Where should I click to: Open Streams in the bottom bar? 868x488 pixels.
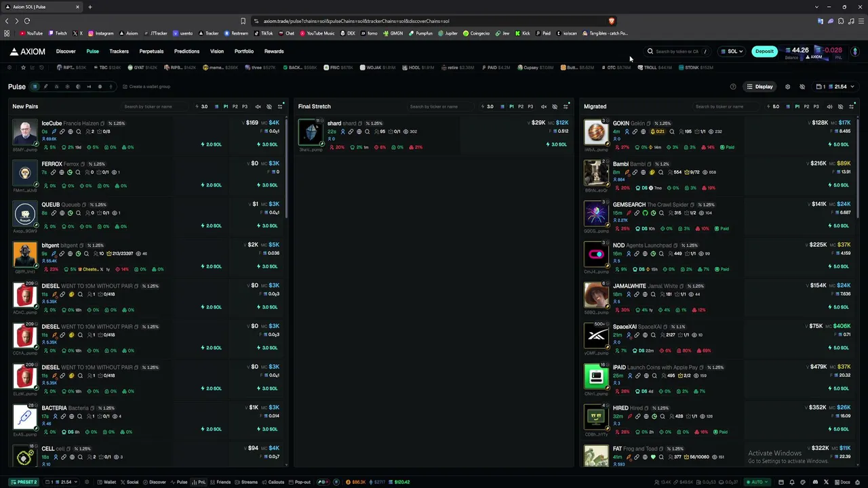[247, 482]
